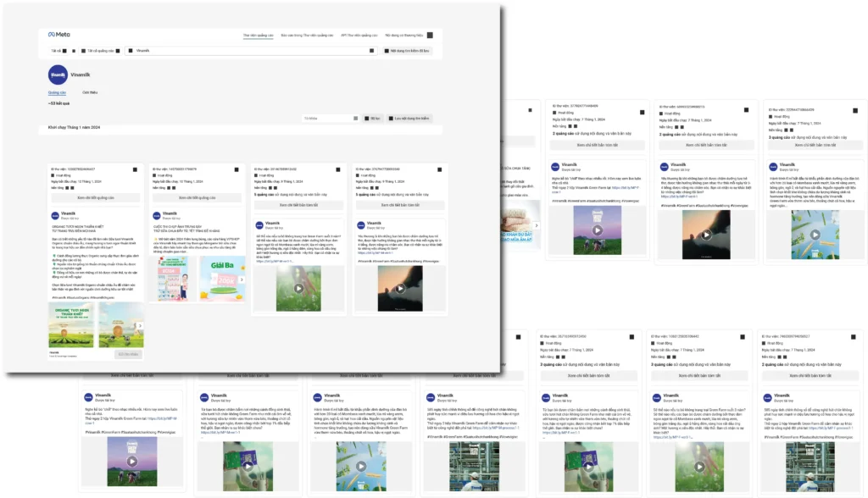The image size is (868, 498).
Task: Click Lưu nội dung tìm kiếm
Action: coord(409,119)
